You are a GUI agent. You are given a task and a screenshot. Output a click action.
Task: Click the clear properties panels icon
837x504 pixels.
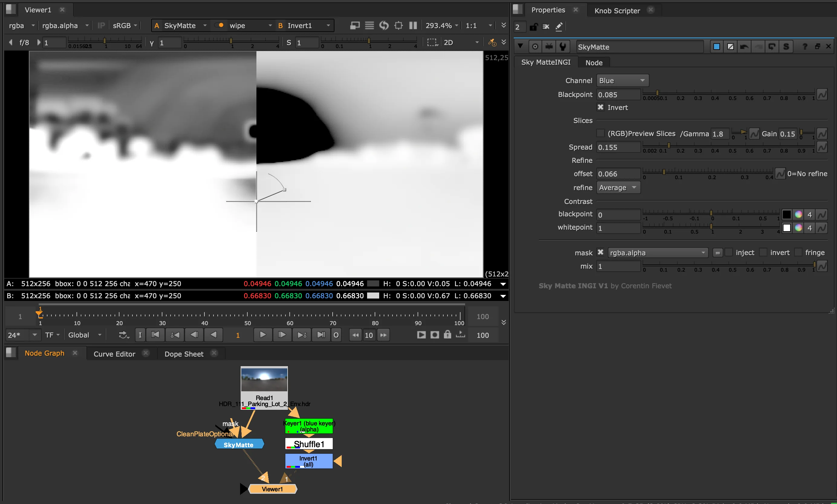click(546, 27)
